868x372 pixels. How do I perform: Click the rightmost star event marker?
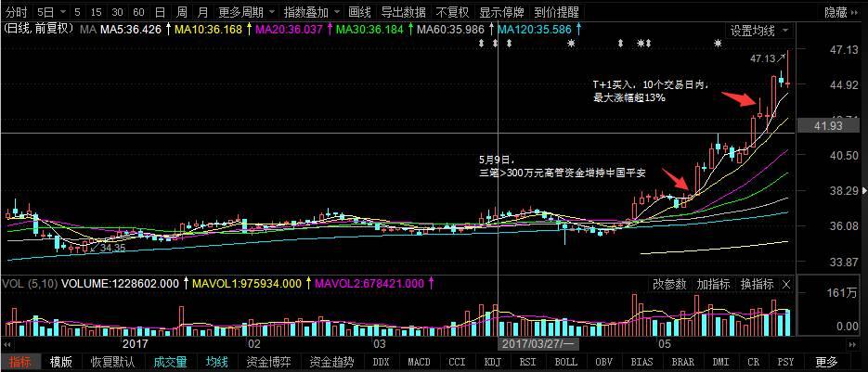(x=718, y=43)
